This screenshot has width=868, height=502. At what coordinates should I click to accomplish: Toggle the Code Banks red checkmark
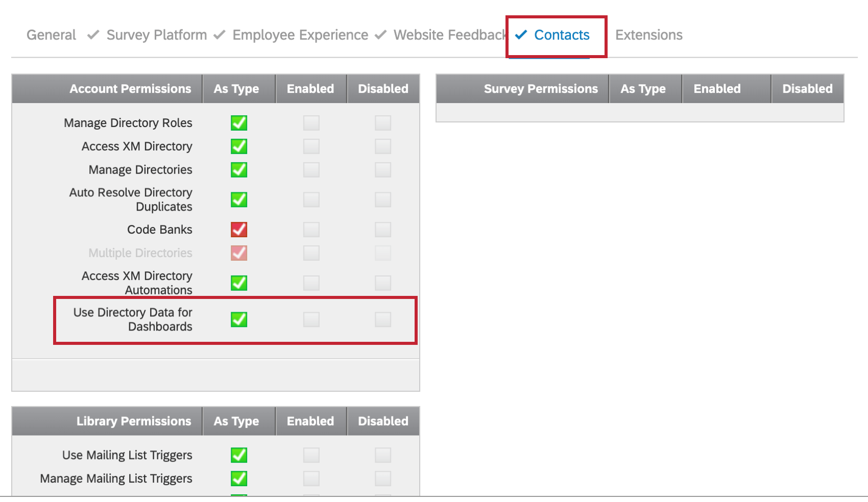238,230
